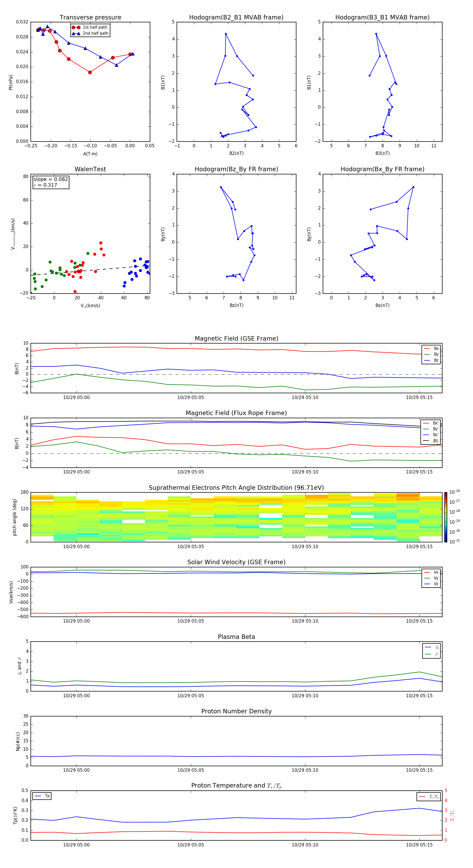Click the "pitch angle (deg)" axis label

[14, 517]
